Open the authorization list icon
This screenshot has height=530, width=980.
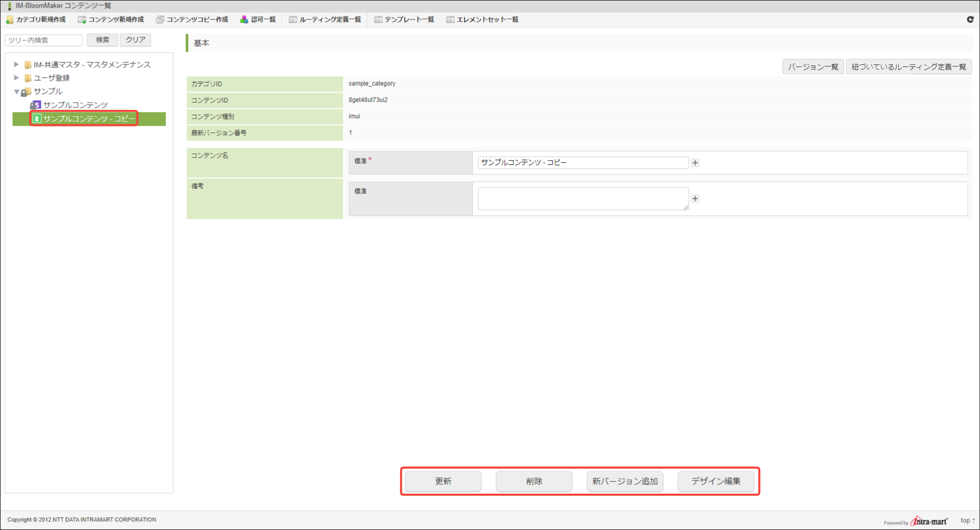(244, 19)
